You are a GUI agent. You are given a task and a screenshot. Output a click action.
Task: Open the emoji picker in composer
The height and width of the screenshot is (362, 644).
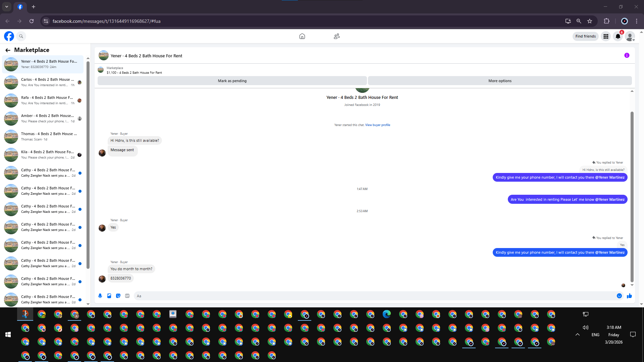point(619,296)
